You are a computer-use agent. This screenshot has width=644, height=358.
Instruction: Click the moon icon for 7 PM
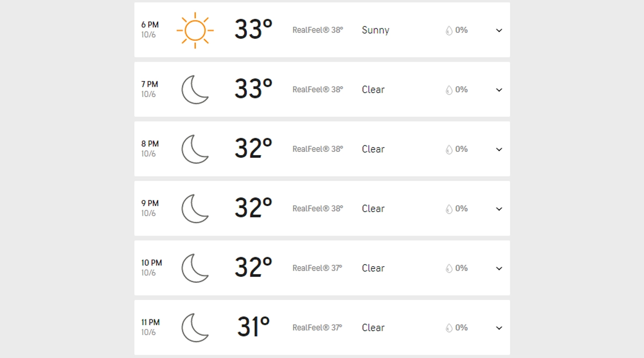tap(195, 90)
